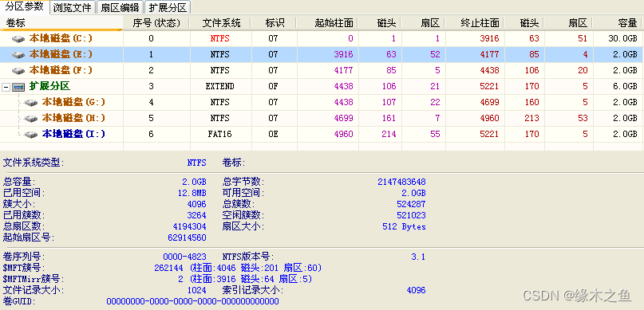
Task: Click the NTFS version value 3.1
Action: (418, 257)
